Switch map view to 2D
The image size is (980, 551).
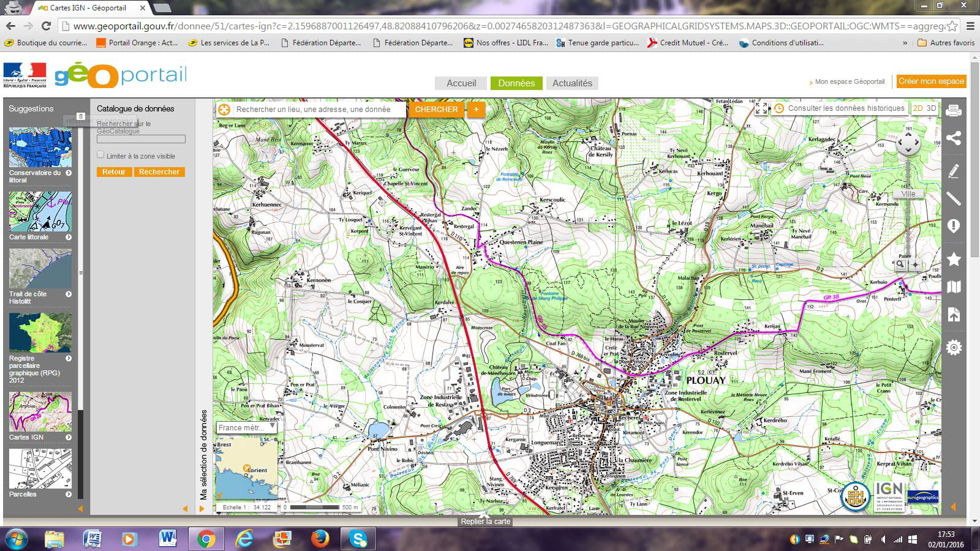click(918, 108)
